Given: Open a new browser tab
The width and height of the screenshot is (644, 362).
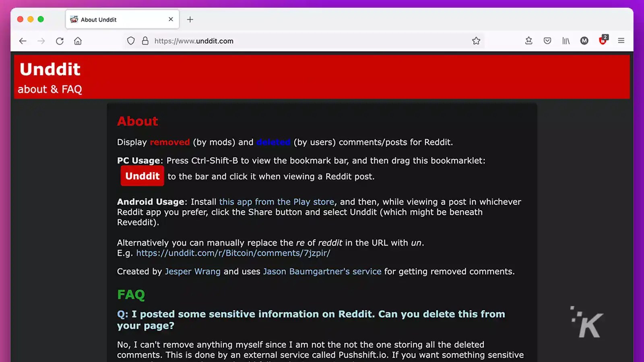Looking at the screenshot, I should coord(190,19).
